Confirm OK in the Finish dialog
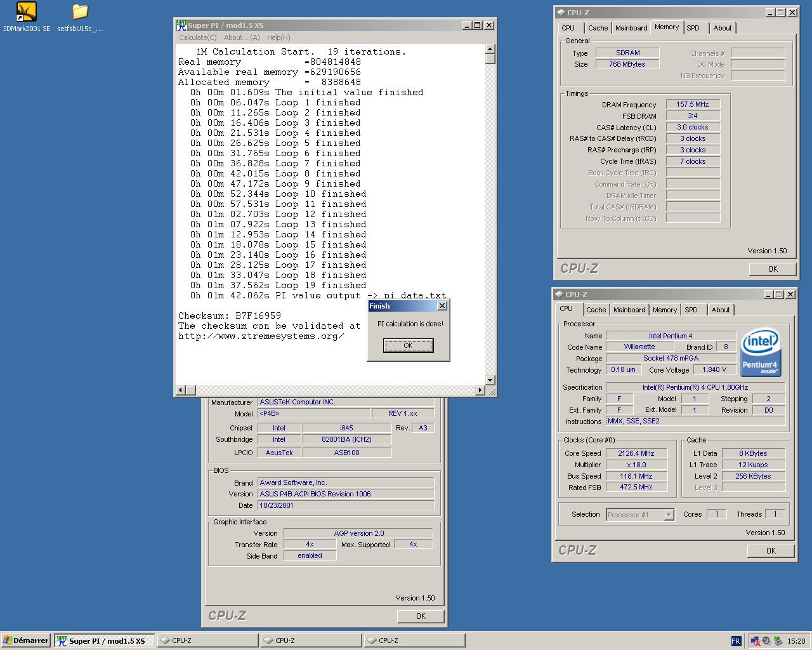Image resolution: width=812 pixels, height=650 pixels. (x=409, y=345)
